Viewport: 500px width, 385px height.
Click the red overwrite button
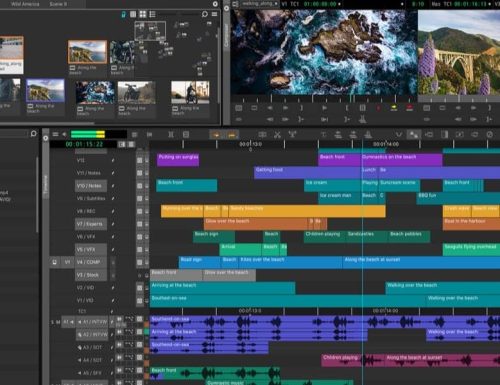[x=409, y=108]
